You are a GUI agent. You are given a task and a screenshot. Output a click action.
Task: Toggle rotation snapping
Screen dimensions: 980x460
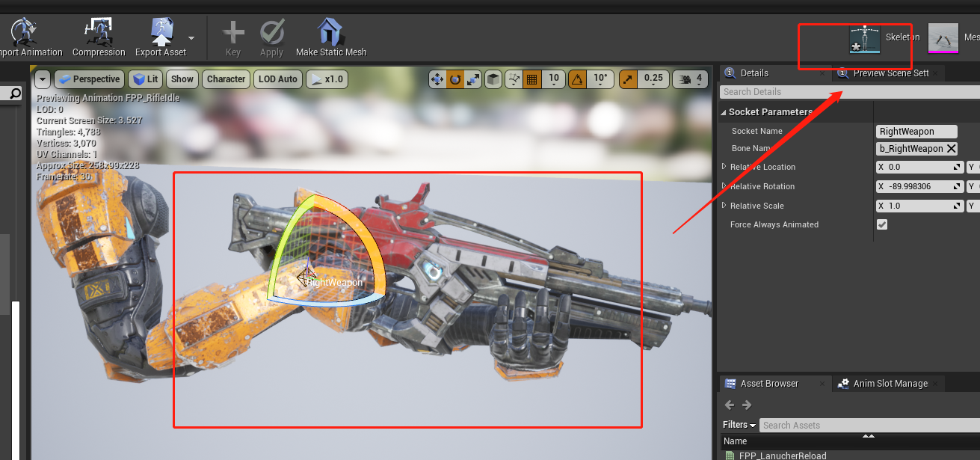(x=578, y=78)
